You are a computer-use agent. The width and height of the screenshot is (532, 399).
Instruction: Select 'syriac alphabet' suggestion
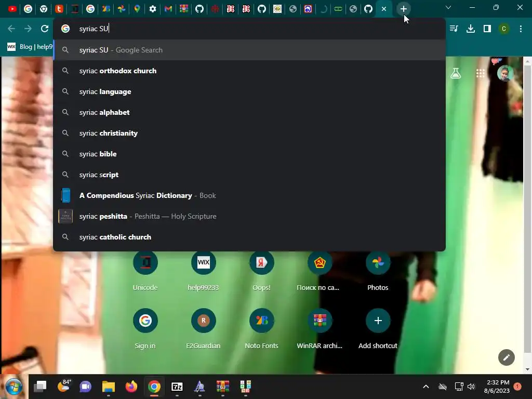[249, 112]
